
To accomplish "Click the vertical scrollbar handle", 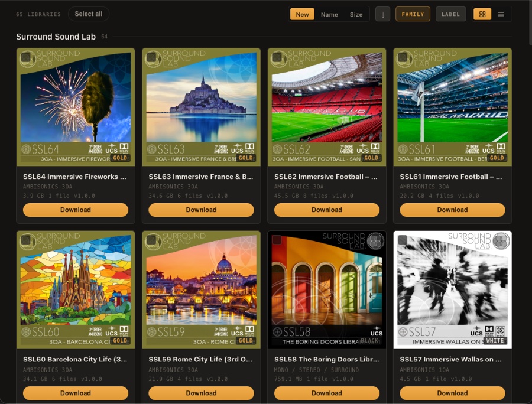I will (530, 22).
